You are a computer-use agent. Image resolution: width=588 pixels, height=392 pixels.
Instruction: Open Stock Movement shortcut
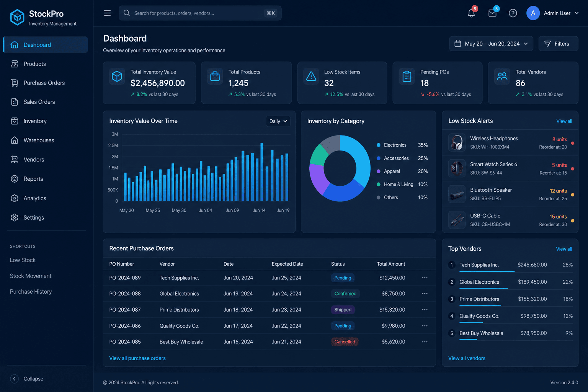[31, 276]
